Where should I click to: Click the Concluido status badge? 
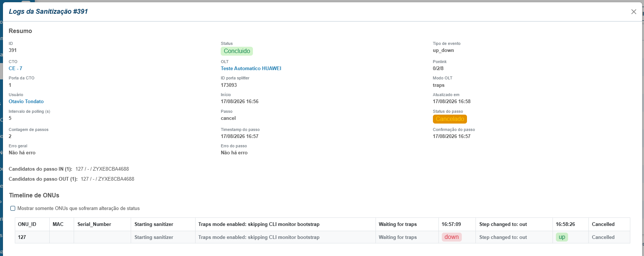tap(237, 51)
